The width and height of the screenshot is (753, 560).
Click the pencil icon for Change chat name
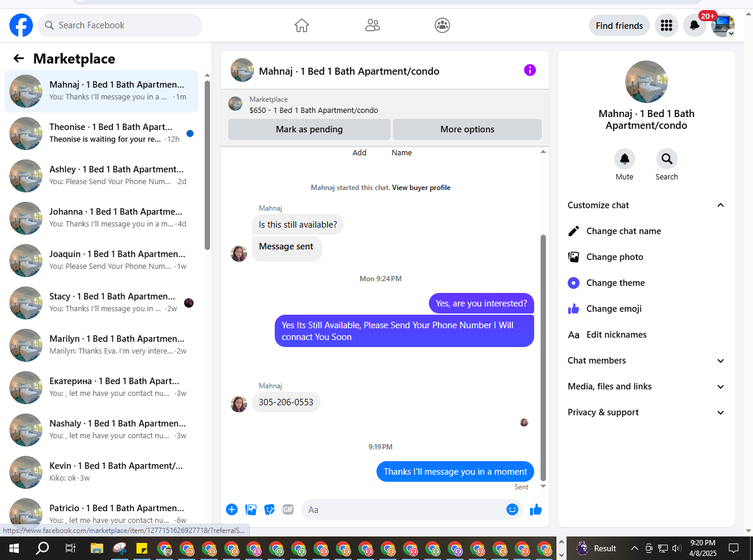pyautogui.click(x=574, y=231)
